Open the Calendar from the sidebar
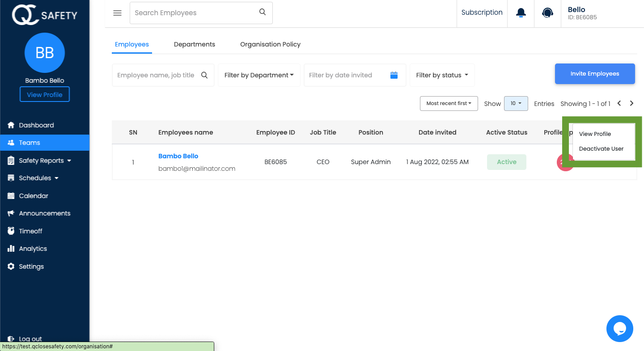 (34, 195)
